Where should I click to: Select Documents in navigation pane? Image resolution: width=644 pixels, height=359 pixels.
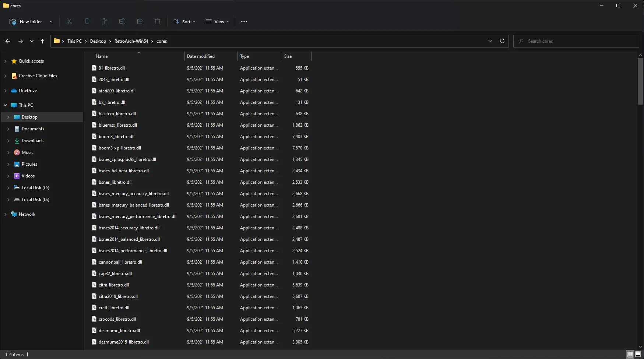(33, 129)
